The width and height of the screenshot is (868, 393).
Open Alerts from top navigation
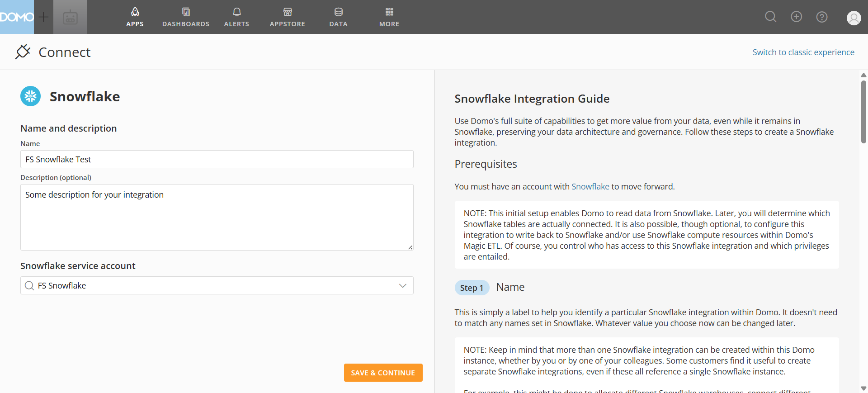236,17
